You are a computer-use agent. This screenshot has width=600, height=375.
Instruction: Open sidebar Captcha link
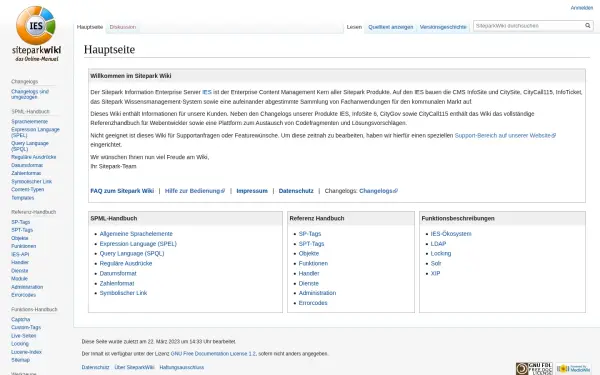21,319
